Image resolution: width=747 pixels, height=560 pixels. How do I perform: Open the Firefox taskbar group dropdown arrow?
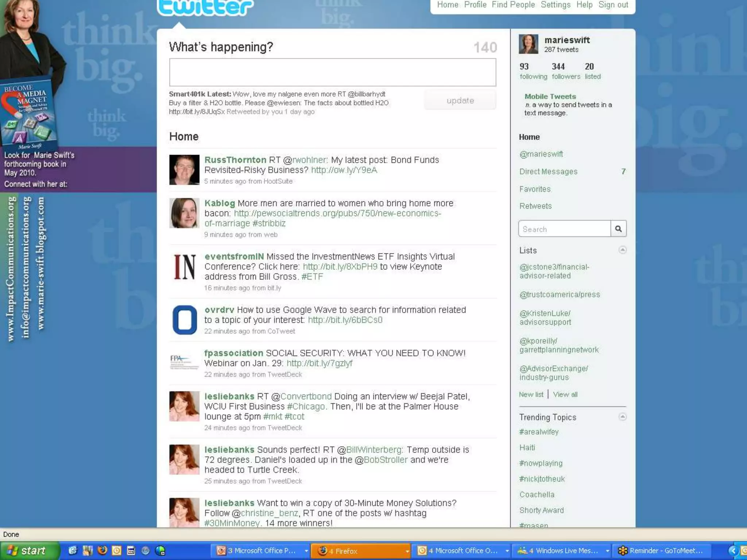tap(407, 551)
